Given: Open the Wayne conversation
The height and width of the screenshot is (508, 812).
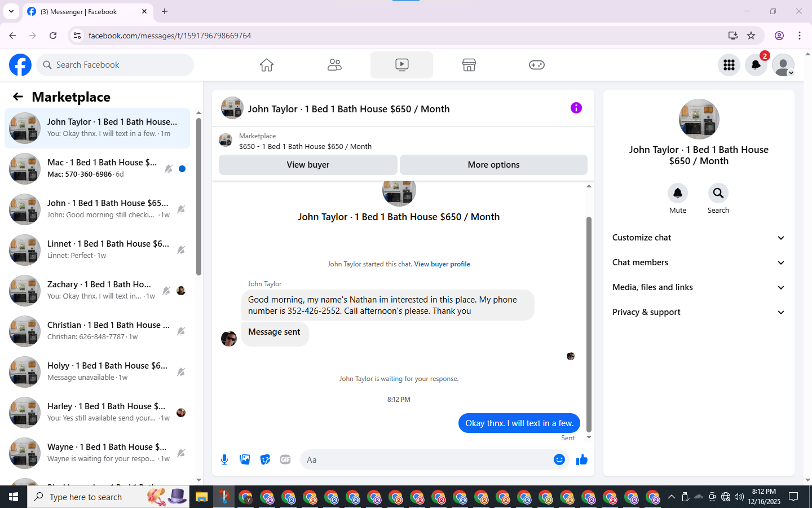Looking at the screenshot, I should tap(97, 453).
